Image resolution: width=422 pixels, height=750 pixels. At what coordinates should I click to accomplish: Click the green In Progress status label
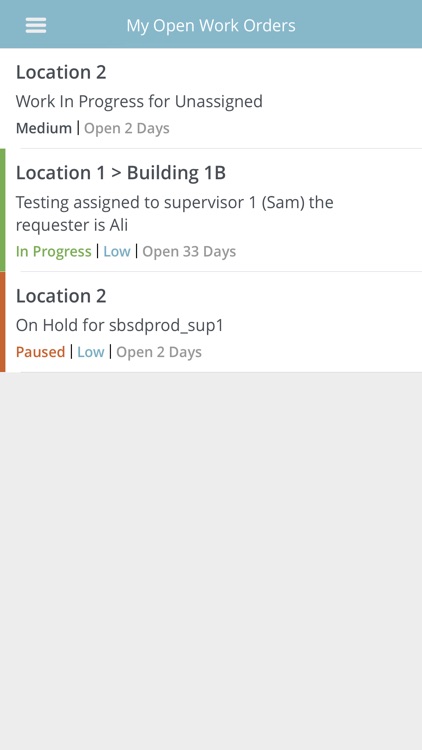(x=54, y=252)
